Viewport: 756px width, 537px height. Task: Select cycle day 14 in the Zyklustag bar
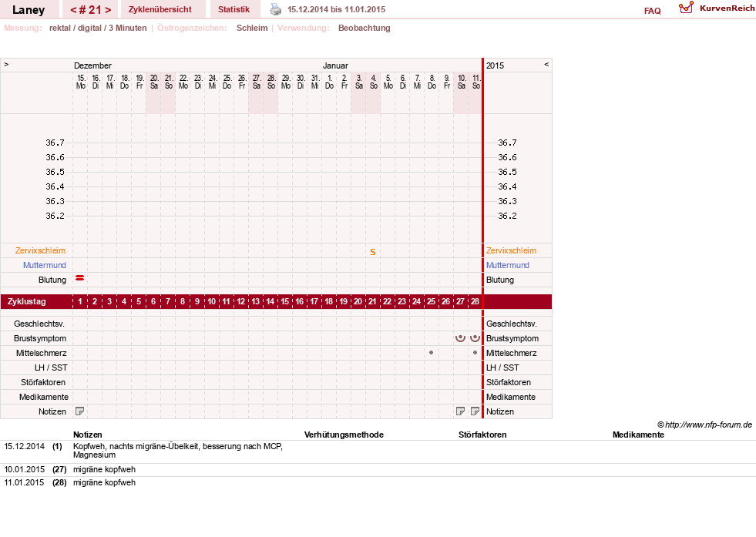click(270, 301)
